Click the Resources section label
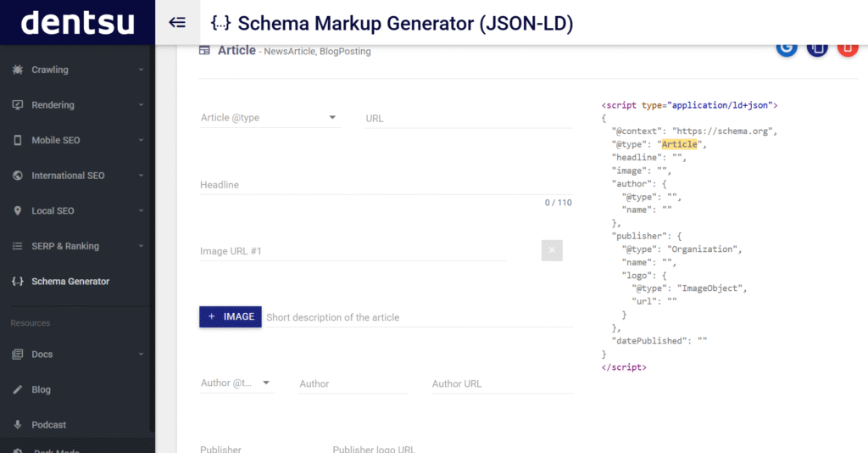Viewport: 868px width, 453px height. point(31,323)
